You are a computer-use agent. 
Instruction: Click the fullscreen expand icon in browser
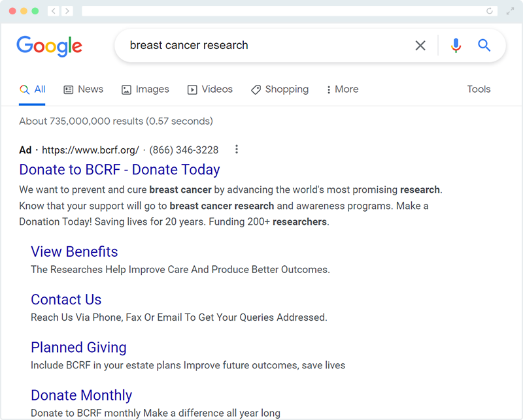tap(510, 11)
